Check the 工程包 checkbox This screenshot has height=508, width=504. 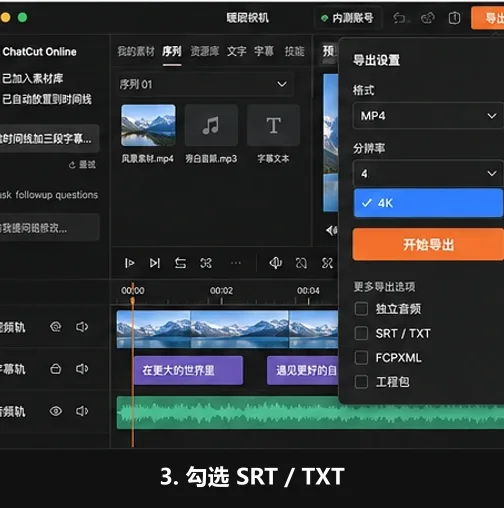(x=361, y=382)
